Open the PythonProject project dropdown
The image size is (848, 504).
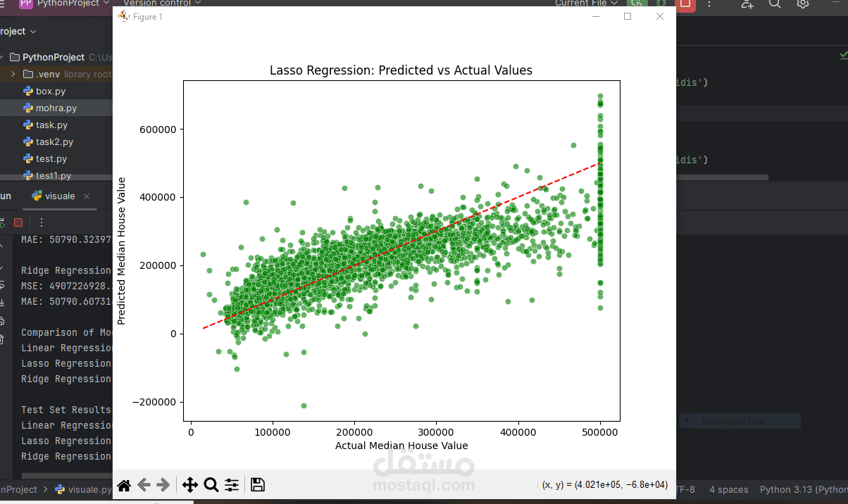point(73,4)
